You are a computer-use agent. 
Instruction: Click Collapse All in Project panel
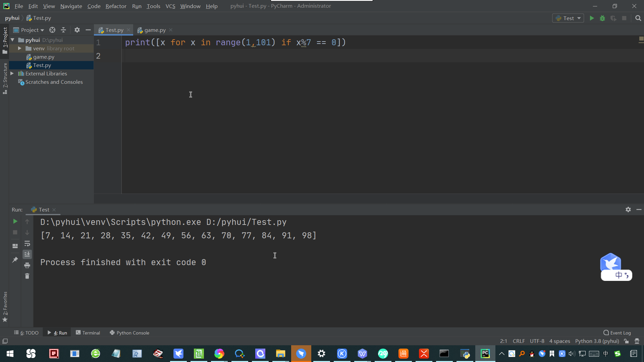pyautogui.click(x=63, y=30)
